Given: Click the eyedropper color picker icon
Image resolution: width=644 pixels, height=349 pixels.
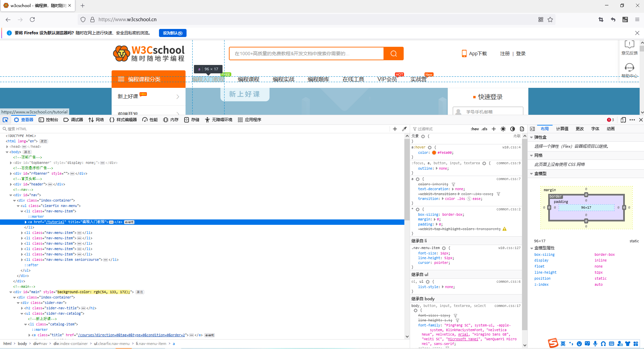Looking at the screenshot, I should pos(404,129).
